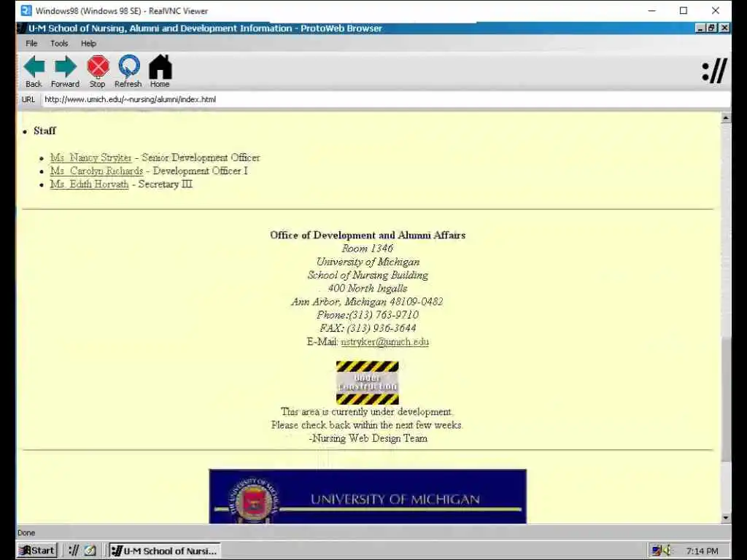The height and width of the screenshot is (560, 747).
Task: Click 'Ann Arbor, Michigan 48109-0482' line
Action: click(x=368, y=302)
